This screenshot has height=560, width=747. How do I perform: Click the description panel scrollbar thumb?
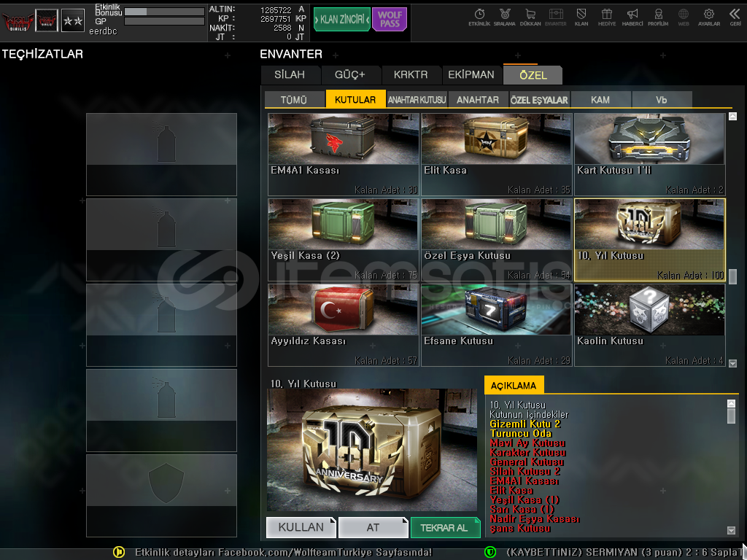[x=731, y=416]
